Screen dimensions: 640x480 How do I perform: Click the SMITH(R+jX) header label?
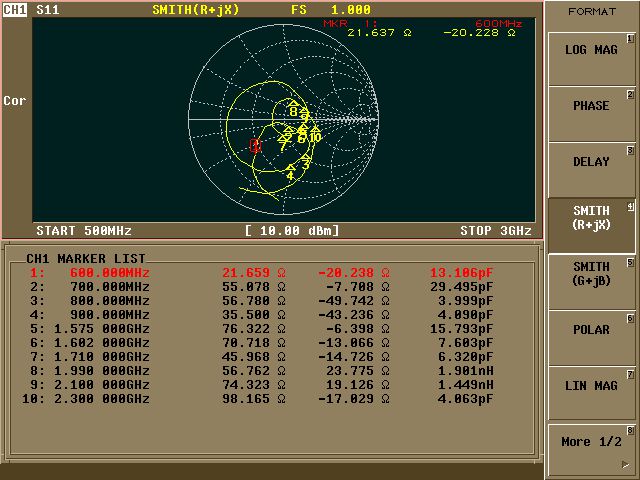coord(196,10)
